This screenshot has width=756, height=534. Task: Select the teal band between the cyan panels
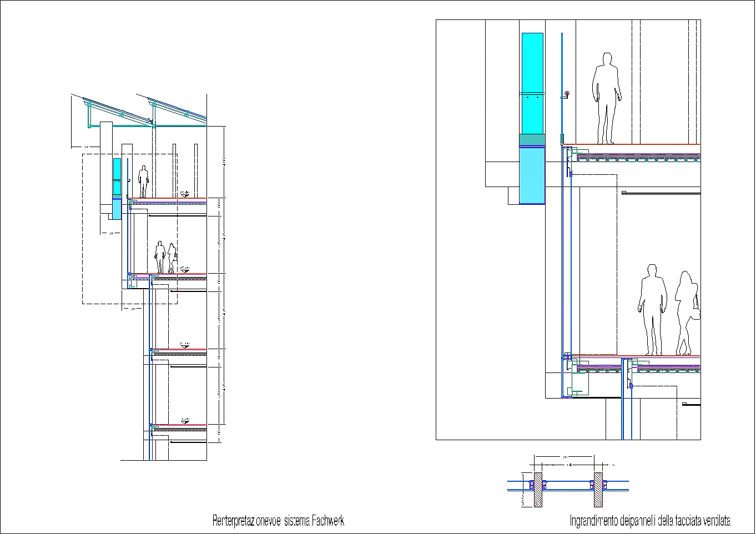pos(532,140)
